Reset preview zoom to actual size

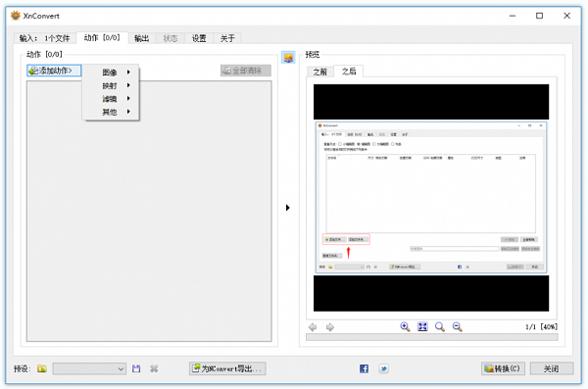(439, 326)
